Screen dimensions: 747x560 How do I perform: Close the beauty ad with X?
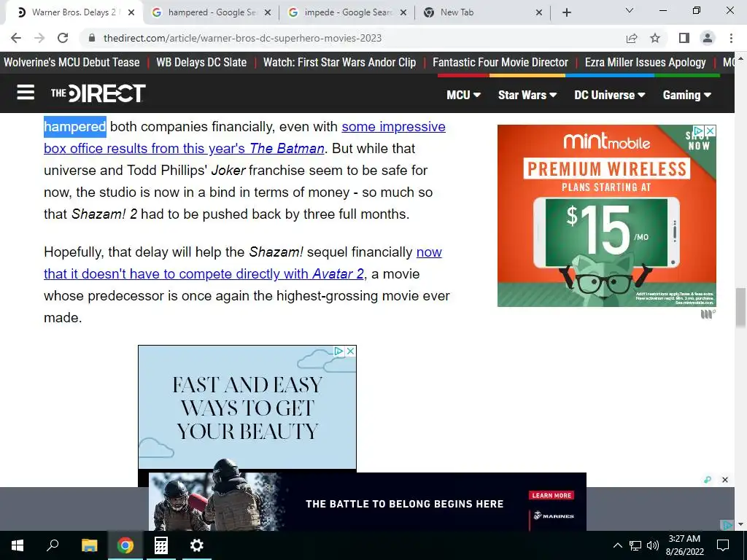[x=350, y=351]
